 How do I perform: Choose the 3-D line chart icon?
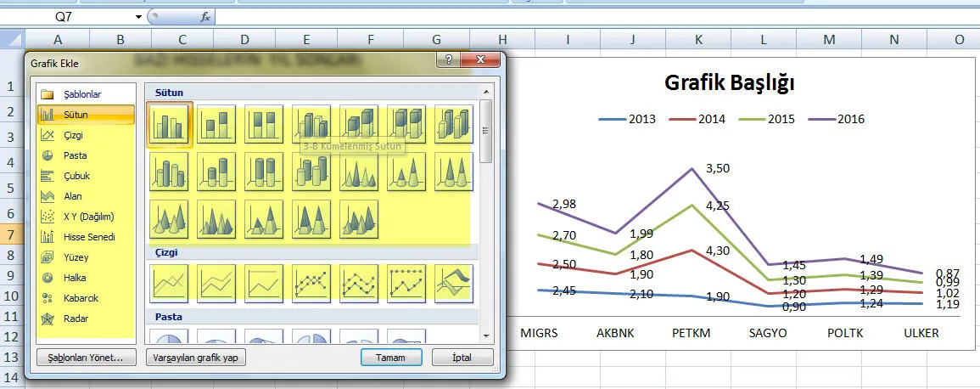click(455, 283)
